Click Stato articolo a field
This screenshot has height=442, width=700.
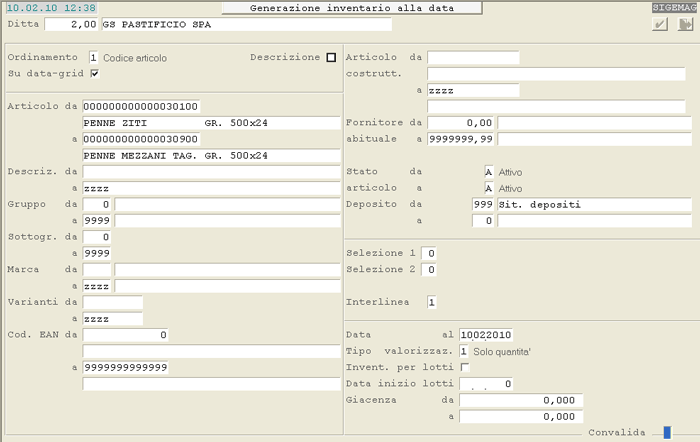point(489,188)
